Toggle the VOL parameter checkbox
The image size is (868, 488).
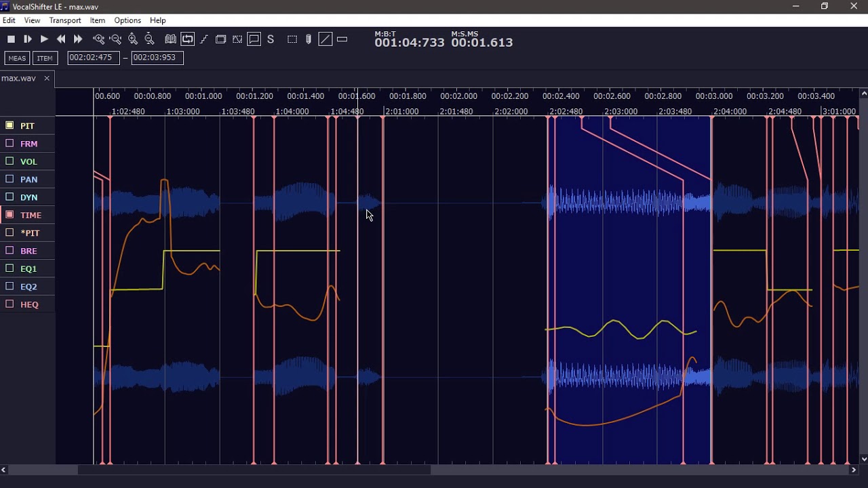(9, 161)
